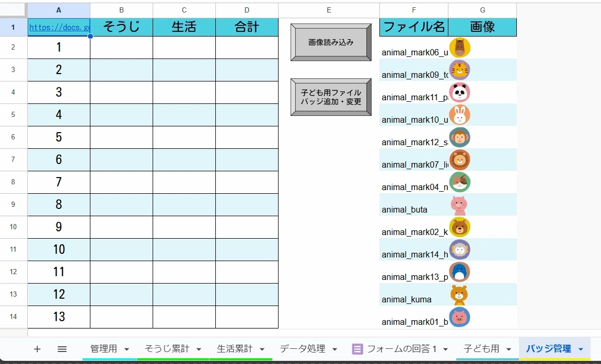Screen dimensions: 601x364
Task: Open dropdown arrow on 子ども用 tab
Action: (508, 349)
